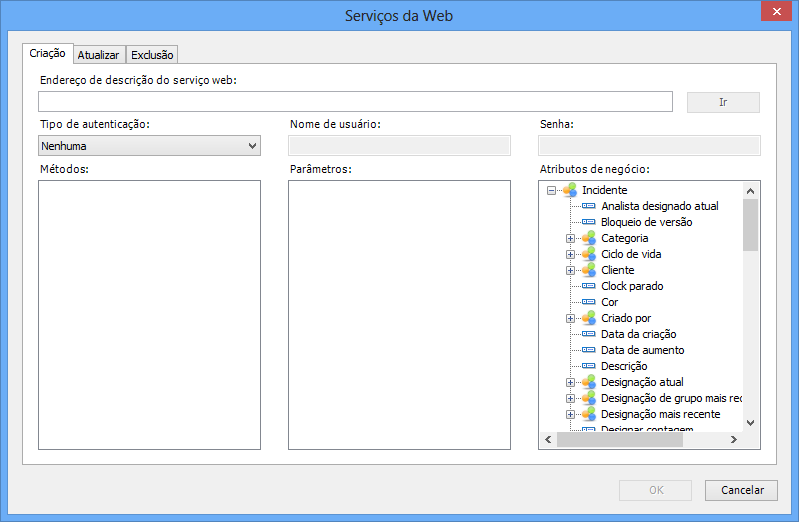This screenshot has width=799, height=522.
Task: Switch to the Atualizar tab
Action: [x=98, y=55]
